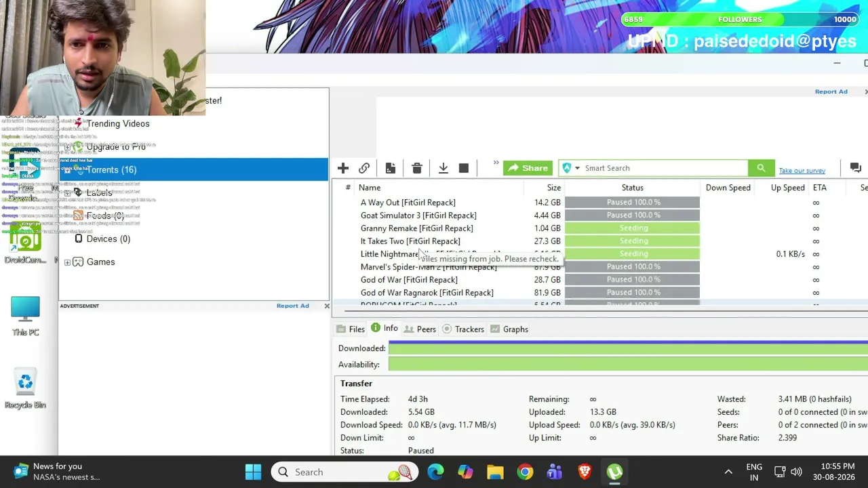The width and height of the screenshot is (868, 488).
Task: Open Copilot from the taskbar
Action: click(465, 472)
